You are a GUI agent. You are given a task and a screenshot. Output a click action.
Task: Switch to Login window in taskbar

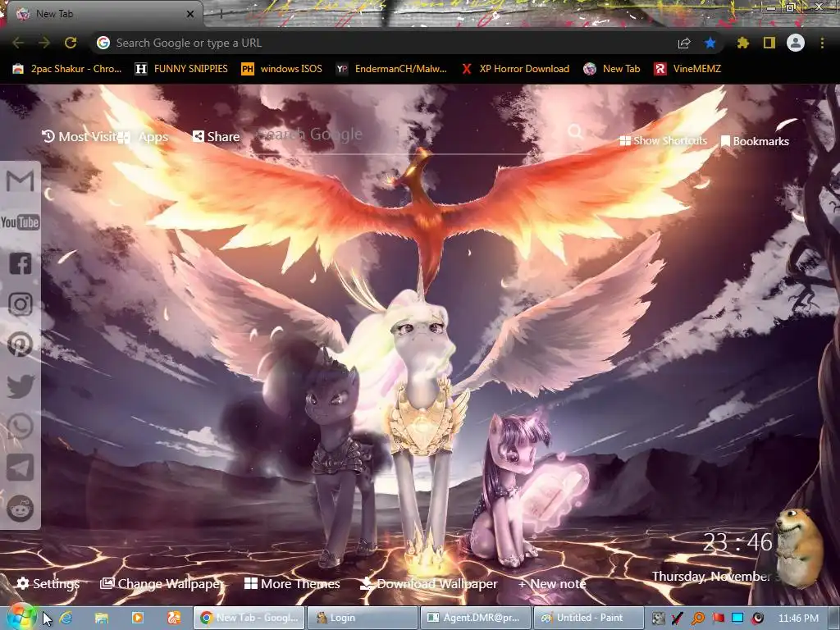click(x=363, y=618)
